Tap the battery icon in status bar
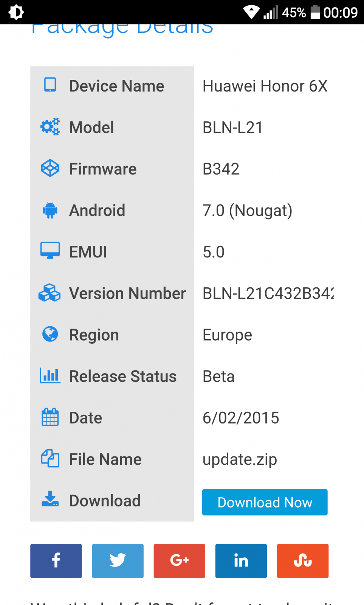Viewport: 364px width, 605px height. [x=315, y=12]
